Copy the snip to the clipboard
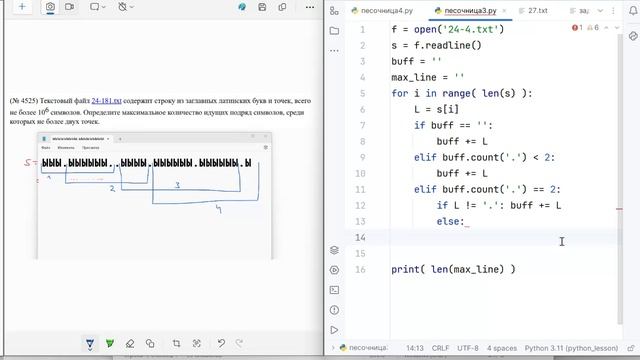This screenshot has width=640, height=360. [282, 7]
